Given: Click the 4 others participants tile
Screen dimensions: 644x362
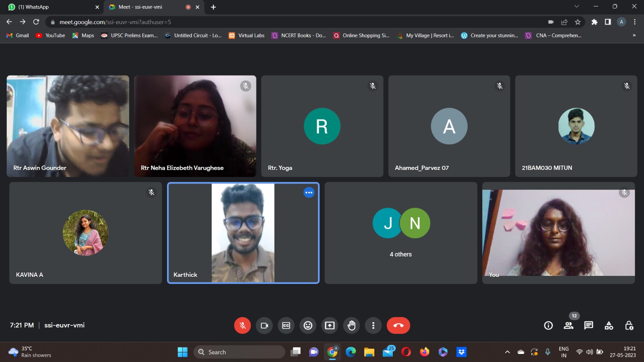Looking at the screenshot, I should [x=401, y=233].
